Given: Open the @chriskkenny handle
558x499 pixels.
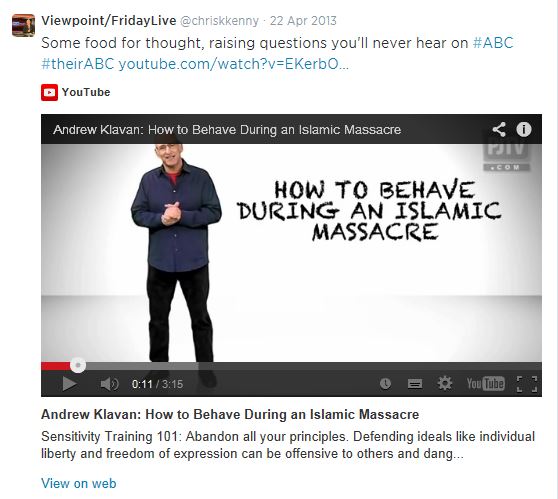Looking at the screenshot, I should (x=220, y=21).
